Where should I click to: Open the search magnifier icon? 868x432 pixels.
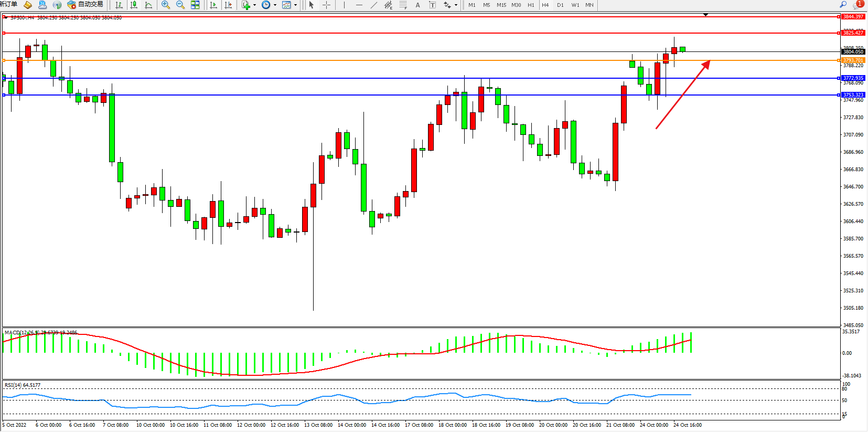click(843, 5)
